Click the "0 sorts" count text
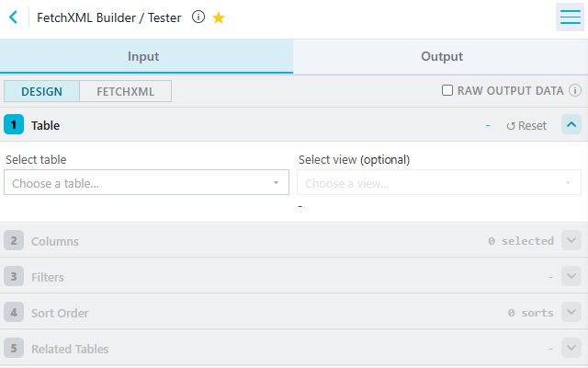The image size is (588, 368). click(x=531, y=313)
